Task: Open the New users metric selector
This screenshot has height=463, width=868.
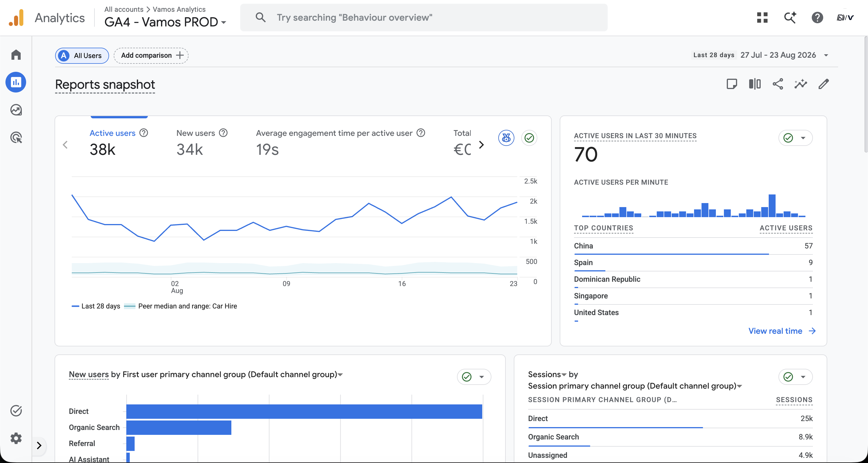Action: pyautogui.click(x=89, y=374)
